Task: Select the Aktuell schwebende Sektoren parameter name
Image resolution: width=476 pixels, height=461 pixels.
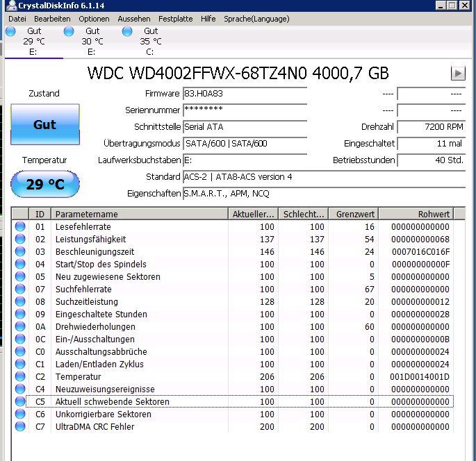Action: (x=113, y=402)
